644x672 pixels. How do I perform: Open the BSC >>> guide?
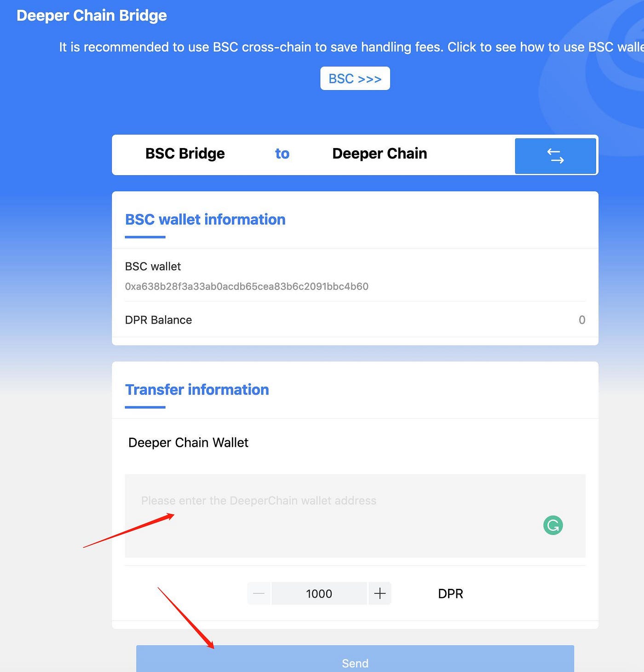(x=355, y=78)
